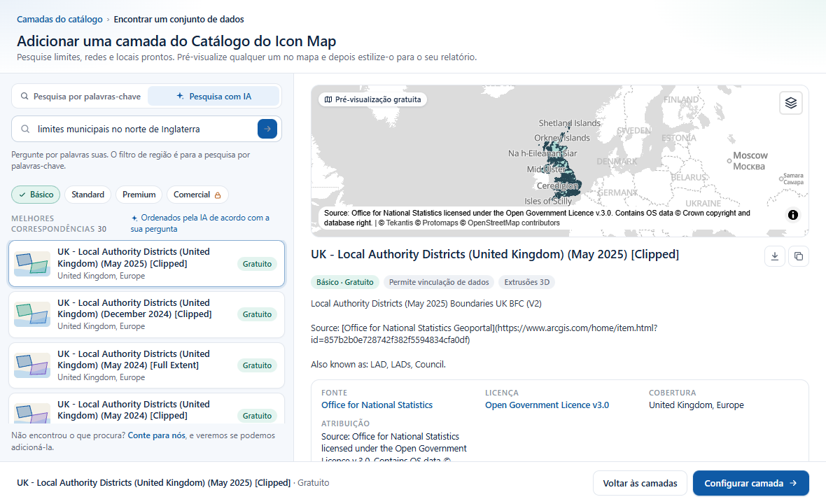
Task: Click the Extrusões 3D tag
Action: [527, 282]
